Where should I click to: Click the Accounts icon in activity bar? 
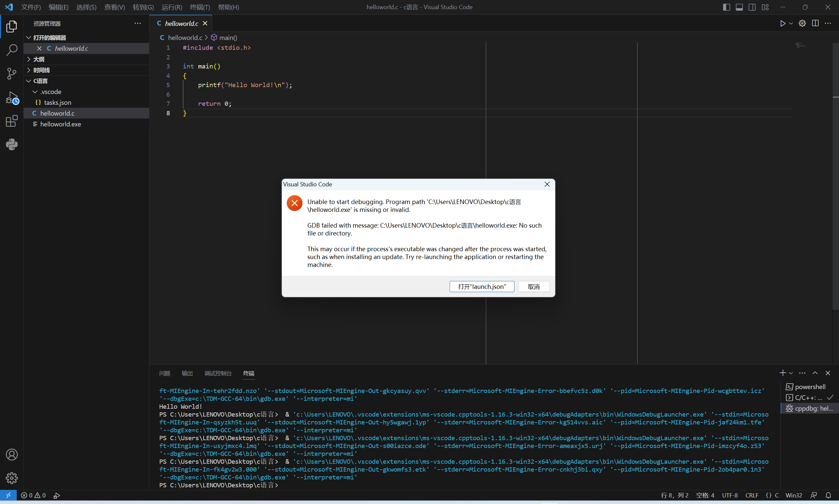pos(11,455)
